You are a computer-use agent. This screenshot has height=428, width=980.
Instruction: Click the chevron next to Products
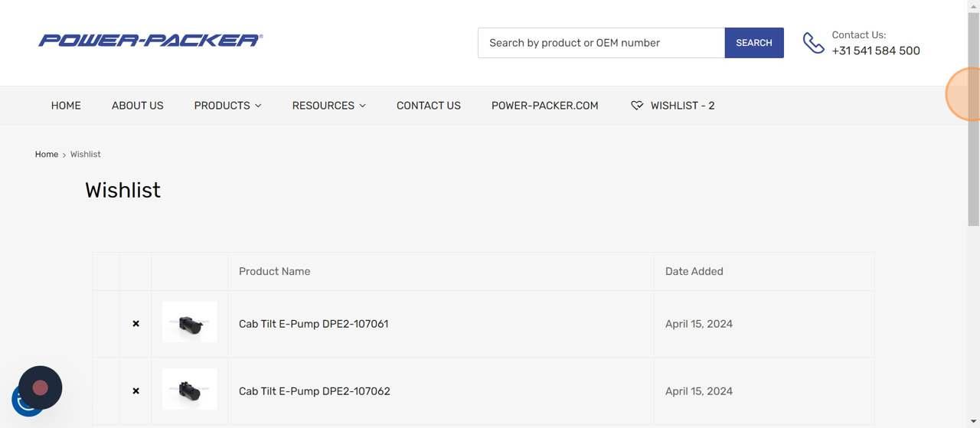pos(258,106)
